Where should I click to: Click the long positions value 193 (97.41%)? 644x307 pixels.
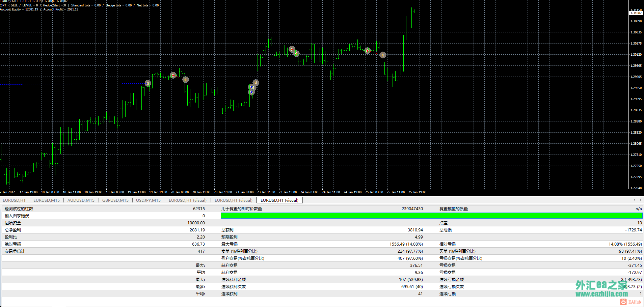(x=629, y=251)
